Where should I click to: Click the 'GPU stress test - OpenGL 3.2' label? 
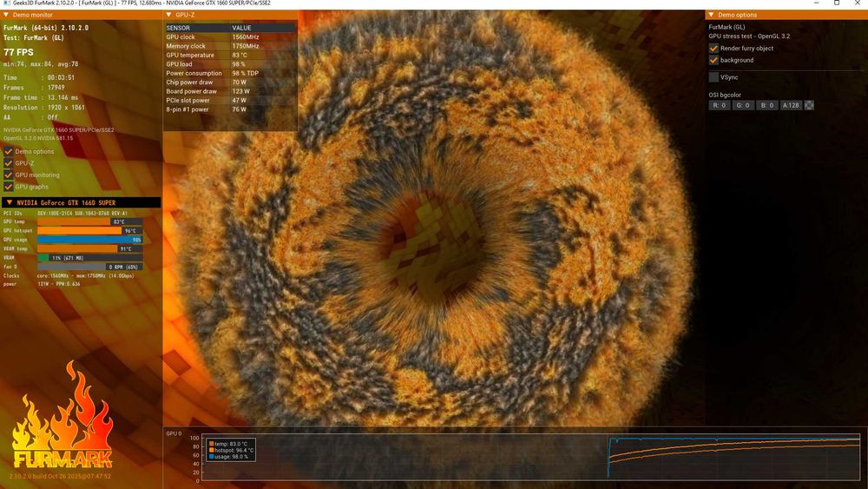pyautogui.click(x=750, y=36)
